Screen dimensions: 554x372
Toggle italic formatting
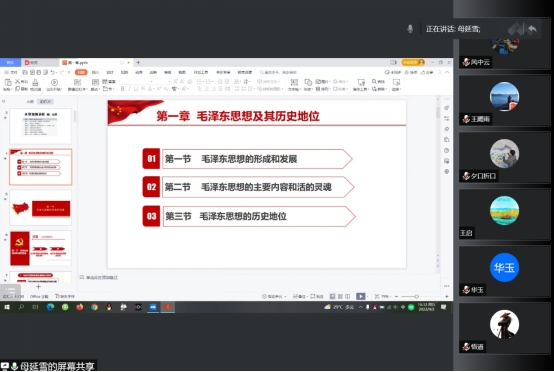pos(129,89)
